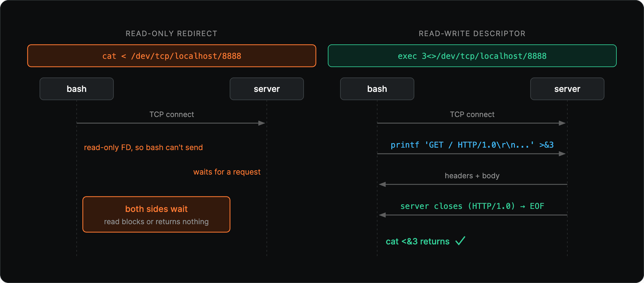Click the server node under READ-WRITE DESCRIPTOR
The image size is (644, 283).
tap(567, 89)
